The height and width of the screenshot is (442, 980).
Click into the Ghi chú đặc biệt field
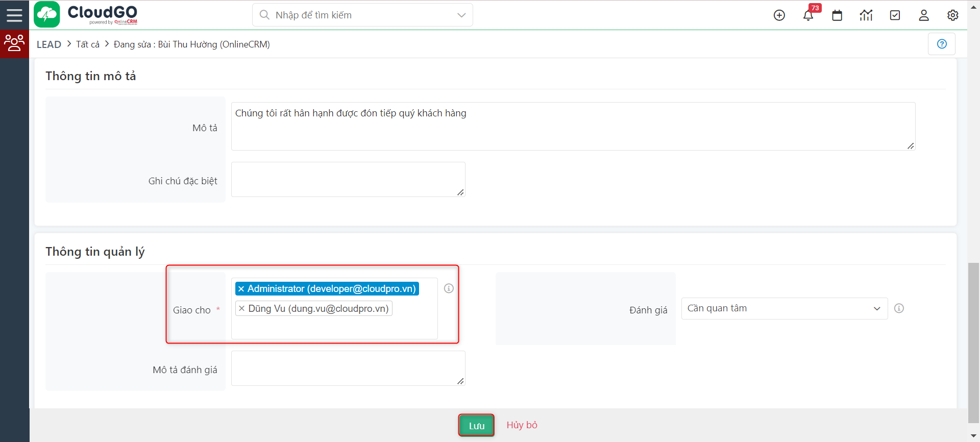click(348, 179)
